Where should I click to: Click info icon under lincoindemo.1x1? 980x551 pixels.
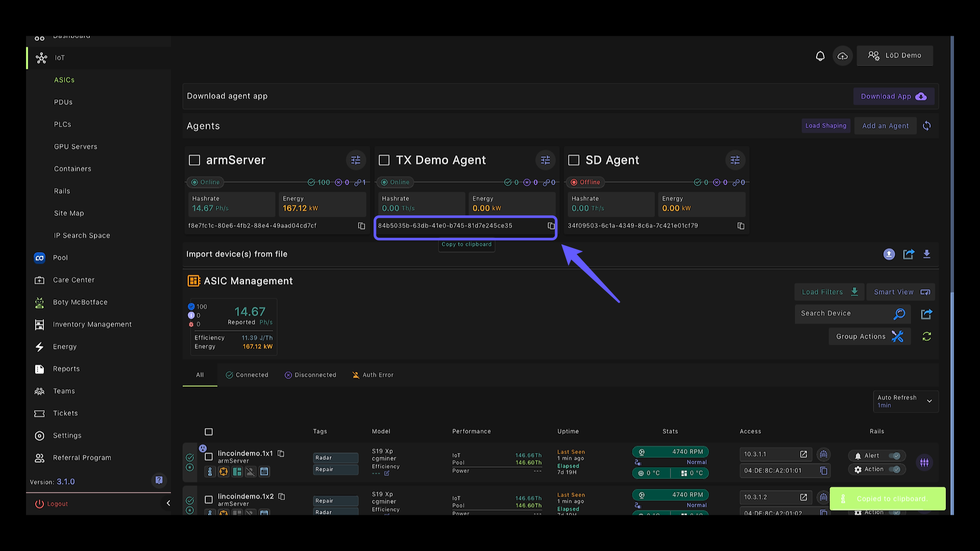click(x=210, y=472)
